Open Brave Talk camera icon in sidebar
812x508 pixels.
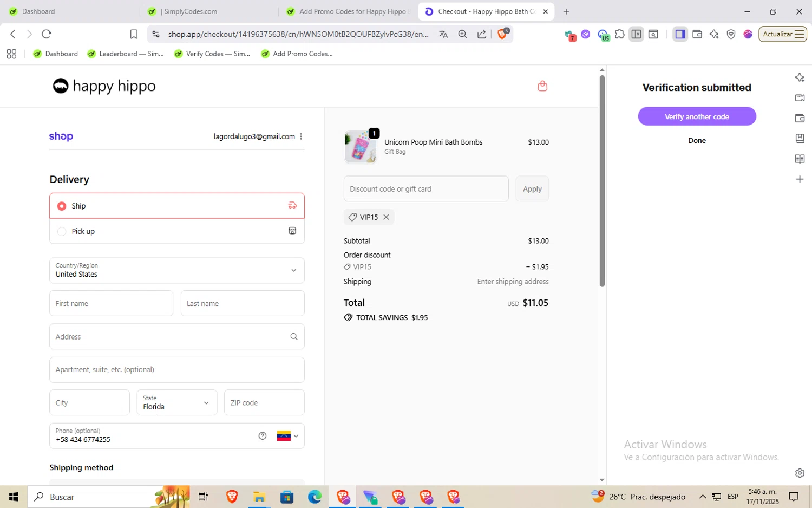[800, 98]
